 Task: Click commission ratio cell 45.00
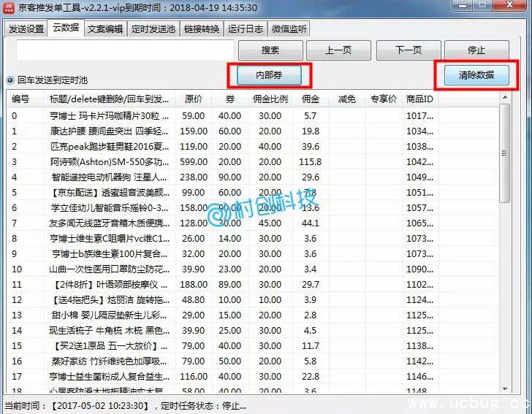(270, 223)
